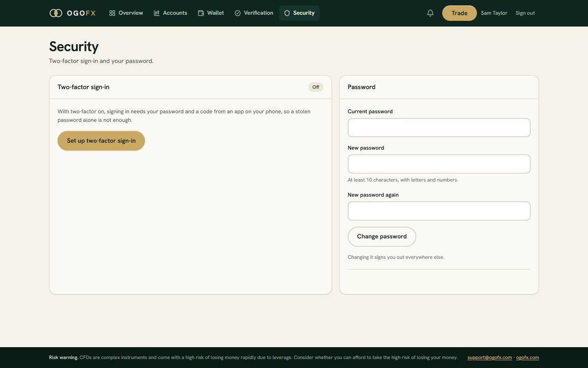588x368 pixels.
Task: Click the OGOFX brand name text
Action: [81, 13]
